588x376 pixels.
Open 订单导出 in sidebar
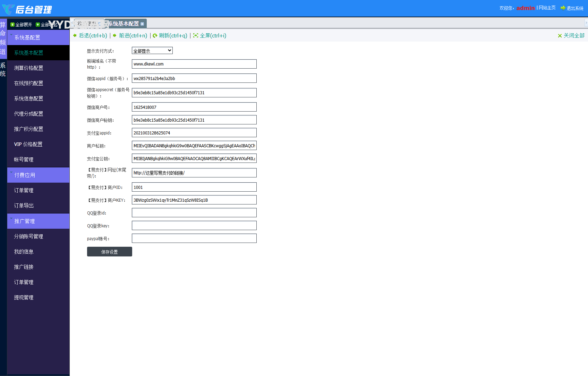tap(38, 206)
